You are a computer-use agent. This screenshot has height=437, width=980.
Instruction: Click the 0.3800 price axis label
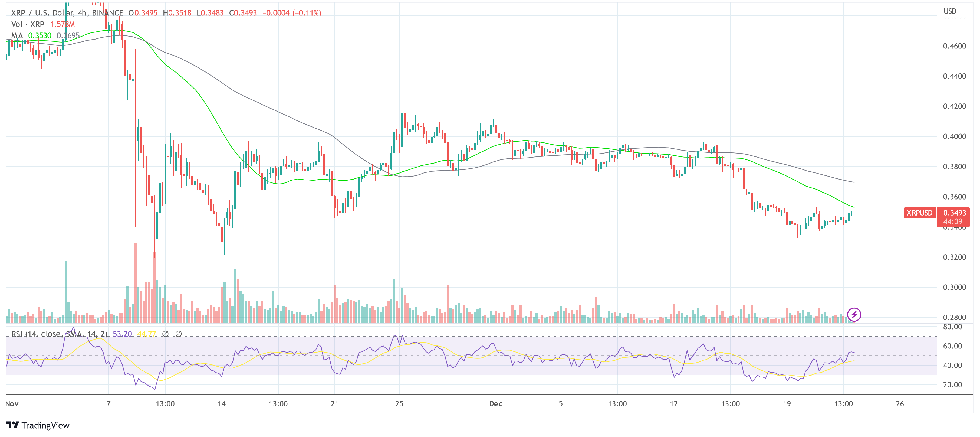(x=955, y=167)
